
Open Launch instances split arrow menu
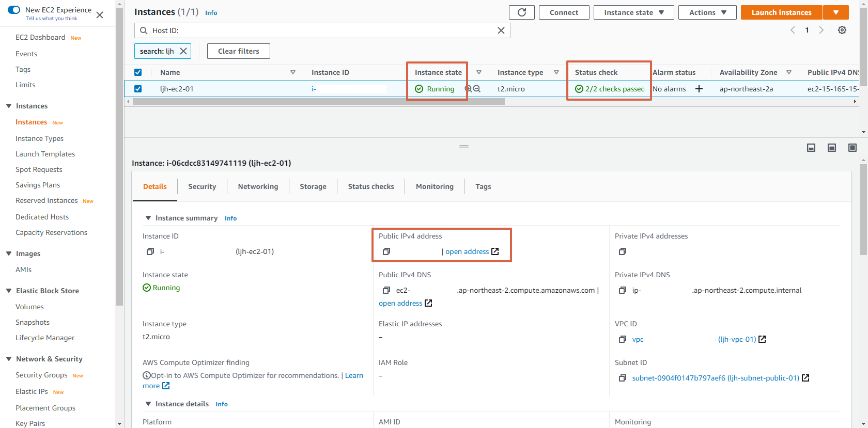click(x=836, y=12)
